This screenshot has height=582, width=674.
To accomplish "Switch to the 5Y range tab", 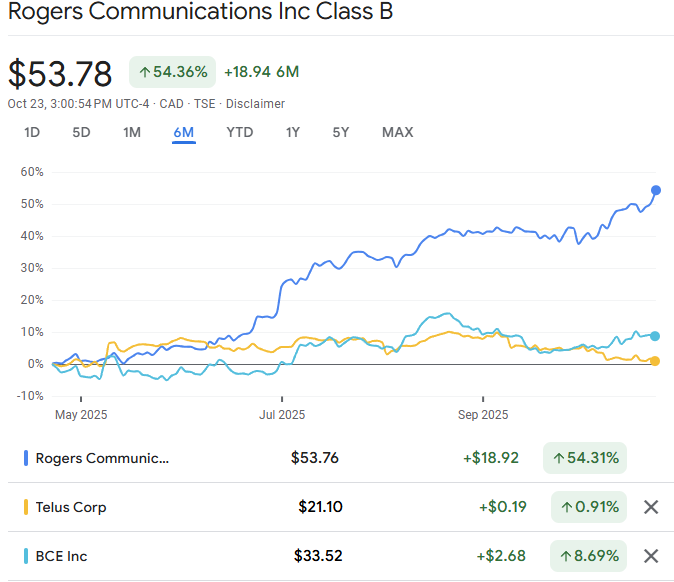I will tap(341, 132).
